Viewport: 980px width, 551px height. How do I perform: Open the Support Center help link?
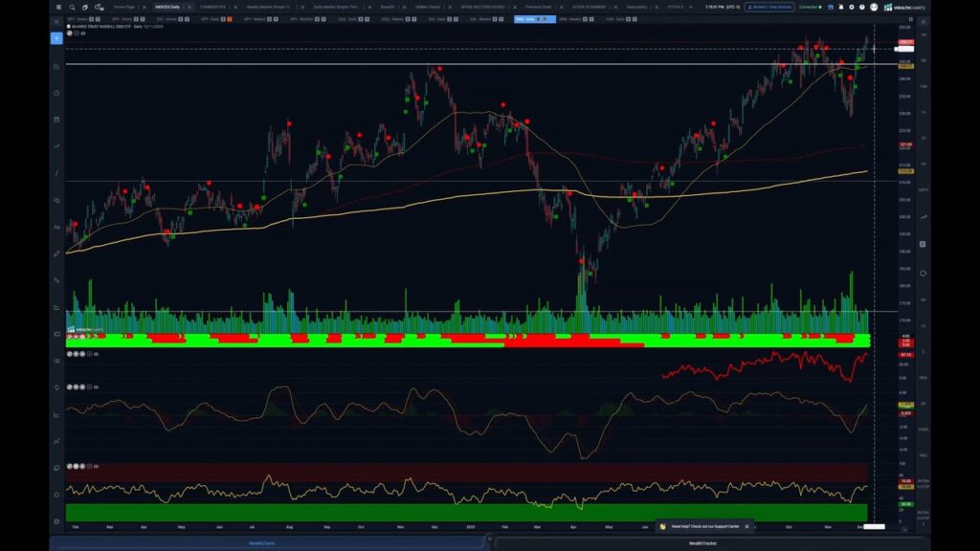[705, 525]
